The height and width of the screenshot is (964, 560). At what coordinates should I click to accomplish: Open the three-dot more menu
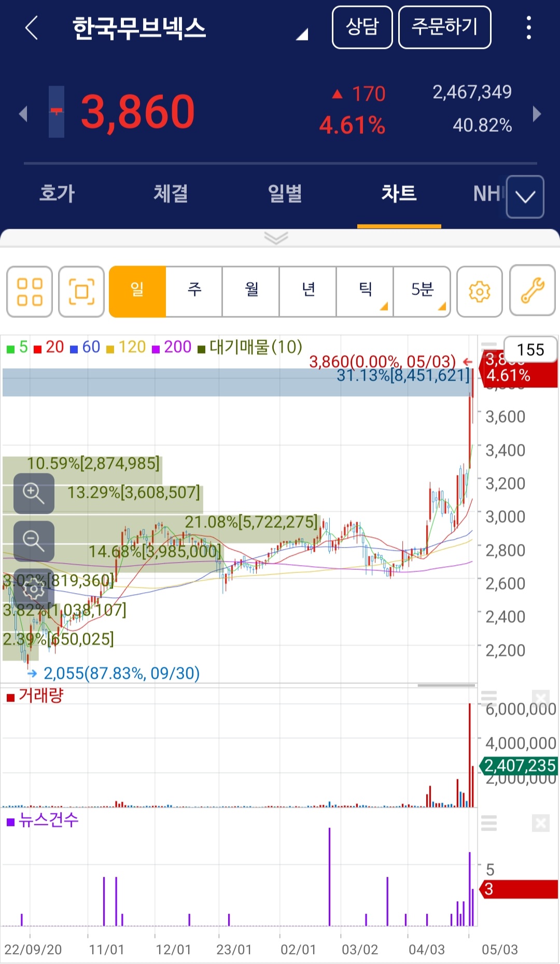(528, 27)
